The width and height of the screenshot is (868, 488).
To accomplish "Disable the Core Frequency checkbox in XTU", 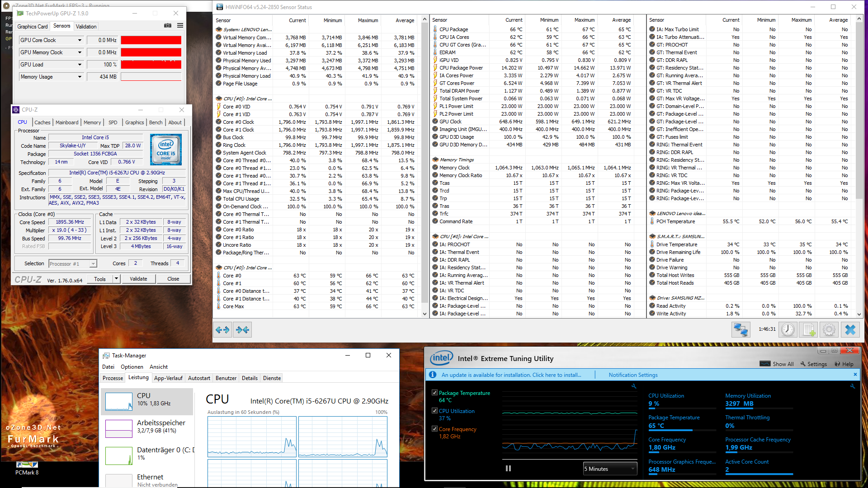I will tap(434, 429).
